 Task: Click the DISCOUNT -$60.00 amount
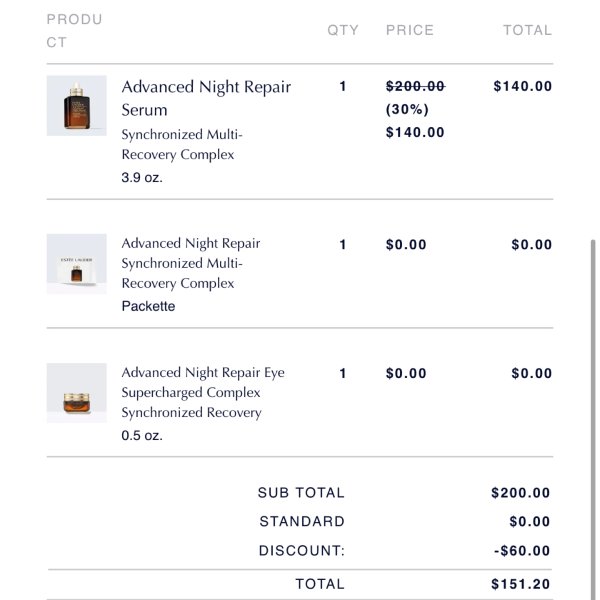pyautogui.click(x=522, y=551)
